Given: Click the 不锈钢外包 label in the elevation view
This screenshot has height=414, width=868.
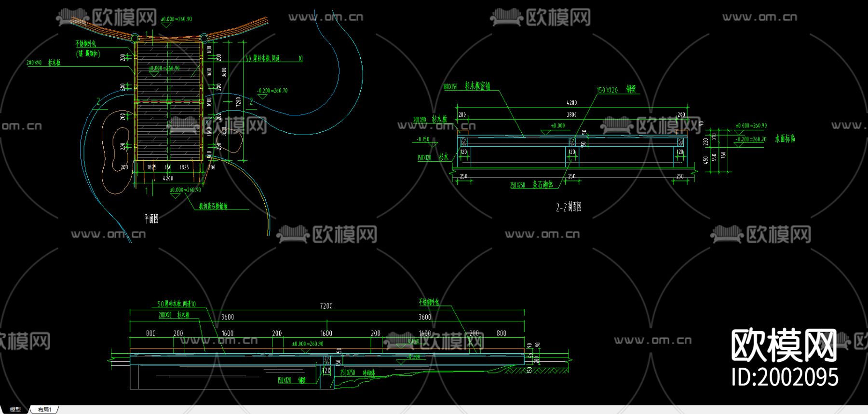Looking at the screenshot, I should pyautogui.click(x=429, y=302).
